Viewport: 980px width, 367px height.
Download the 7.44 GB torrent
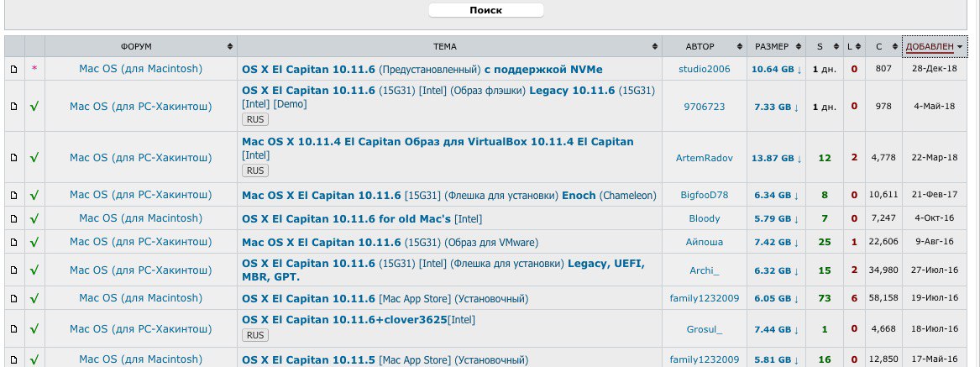click(776, 329)
